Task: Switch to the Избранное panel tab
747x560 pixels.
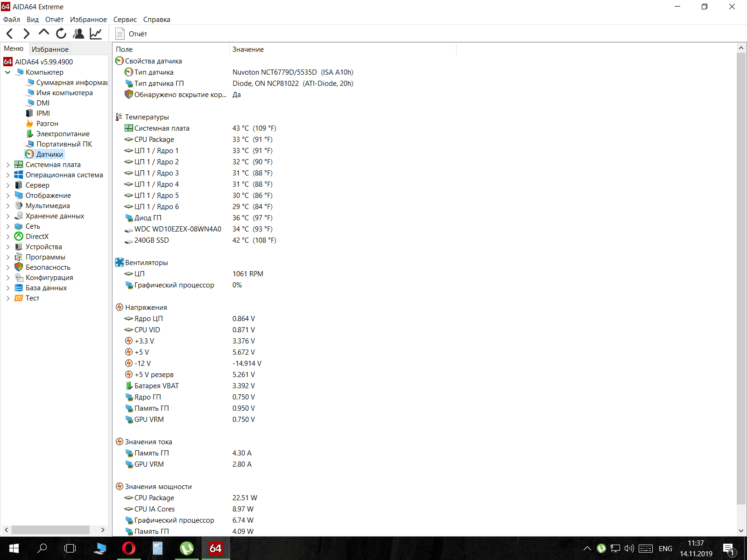Action: [50, 49]
